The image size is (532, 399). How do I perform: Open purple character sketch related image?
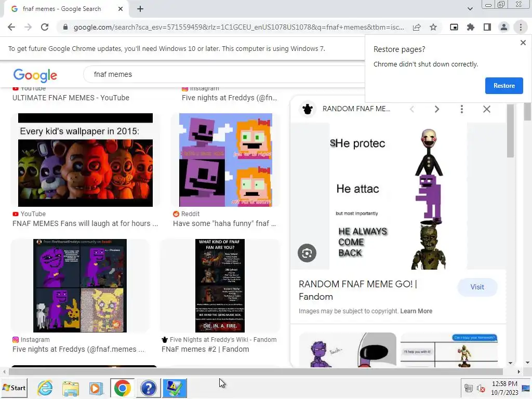(348, 350)
